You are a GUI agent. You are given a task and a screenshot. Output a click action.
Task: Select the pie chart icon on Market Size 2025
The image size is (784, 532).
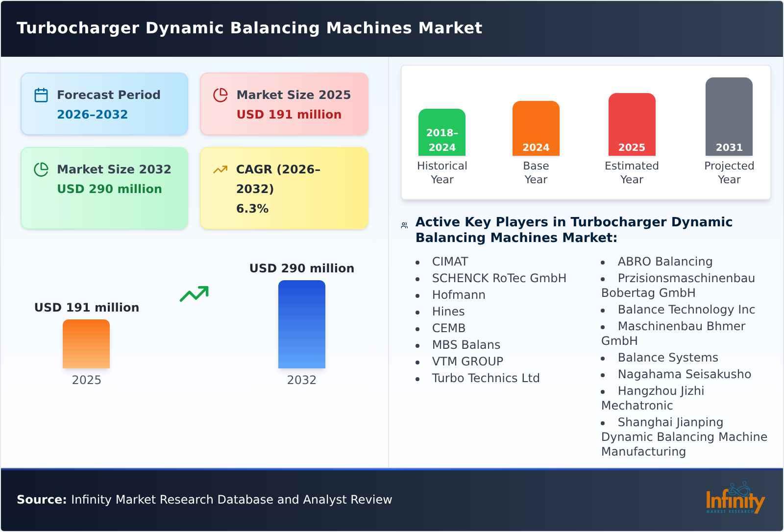220,94
